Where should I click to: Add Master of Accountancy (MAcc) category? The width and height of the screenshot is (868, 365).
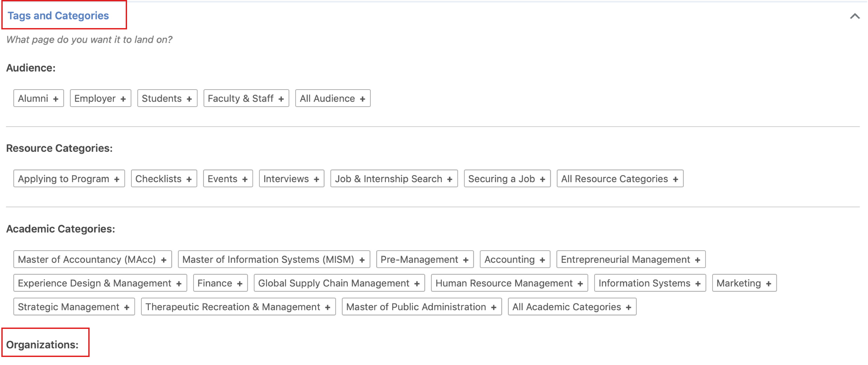[92, 260]
